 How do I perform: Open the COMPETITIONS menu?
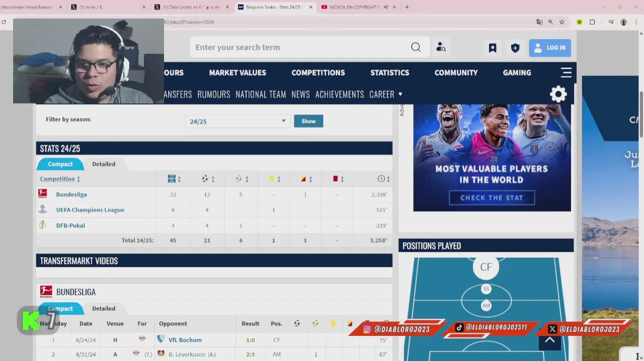pos(318,73)
